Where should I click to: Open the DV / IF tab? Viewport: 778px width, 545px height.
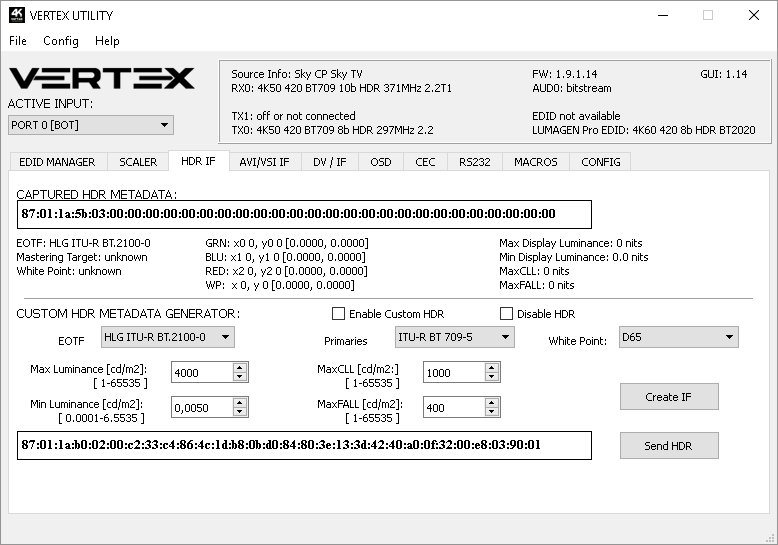pyautogui.click(x=329, y=162)
